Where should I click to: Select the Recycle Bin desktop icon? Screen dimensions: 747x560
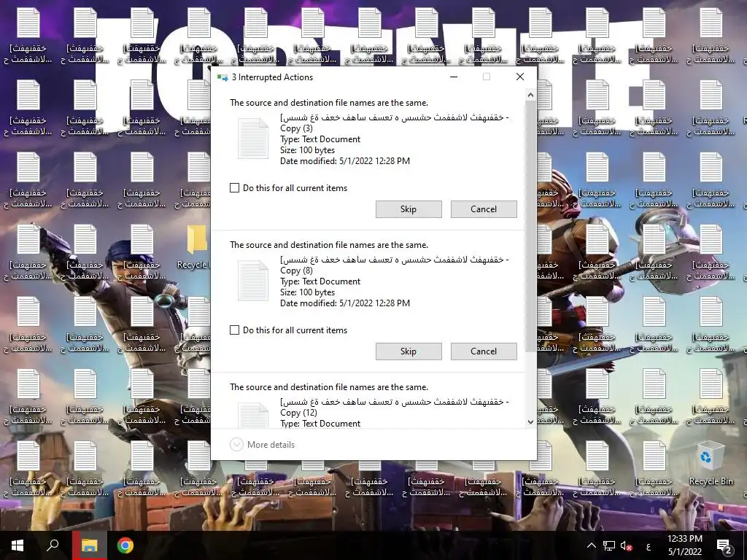(711, 463)
